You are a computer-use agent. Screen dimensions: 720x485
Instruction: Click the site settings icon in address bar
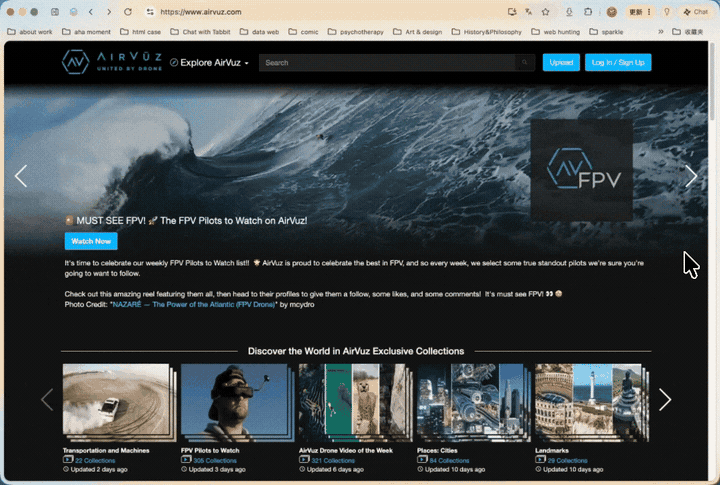(150, 12)
